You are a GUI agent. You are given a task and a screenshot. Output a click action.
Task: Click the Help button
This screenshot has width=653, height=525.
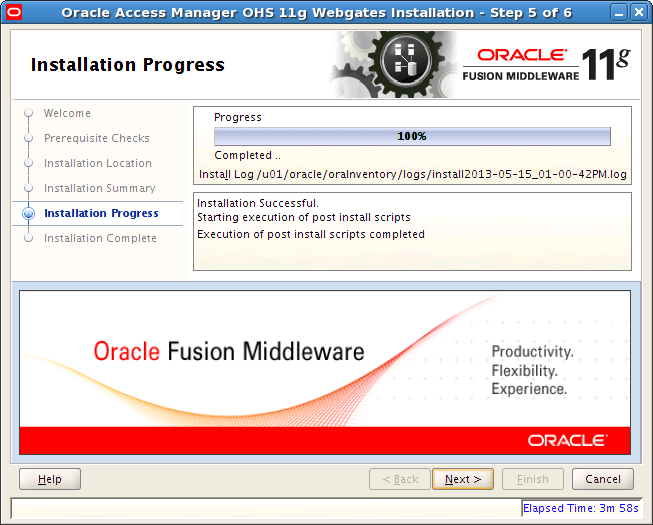tap(50, 479)
